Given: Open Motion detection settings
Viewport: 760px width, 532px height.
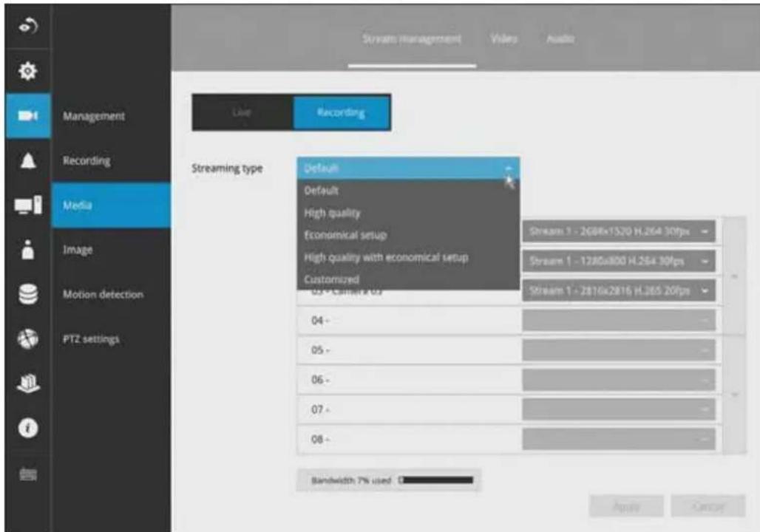Looking at the screenshot, I should (103, 294).
